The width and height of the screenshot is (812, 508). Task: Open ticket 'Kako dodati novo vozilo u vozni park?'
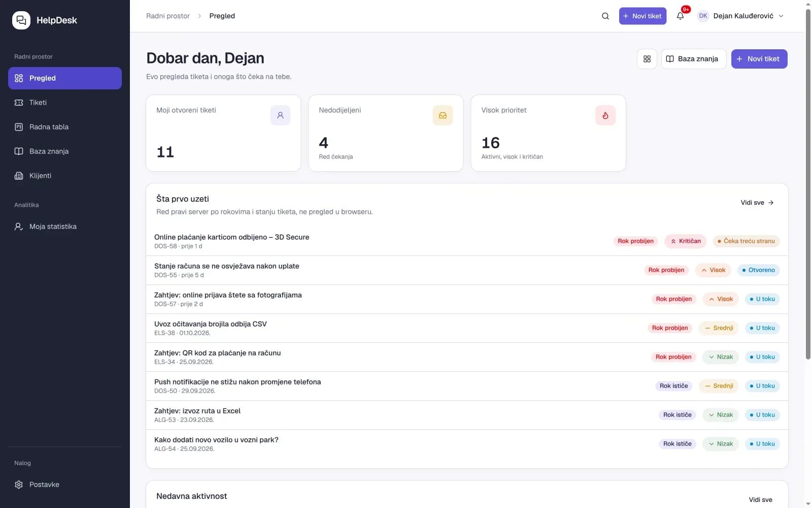[x=467, y=444]
